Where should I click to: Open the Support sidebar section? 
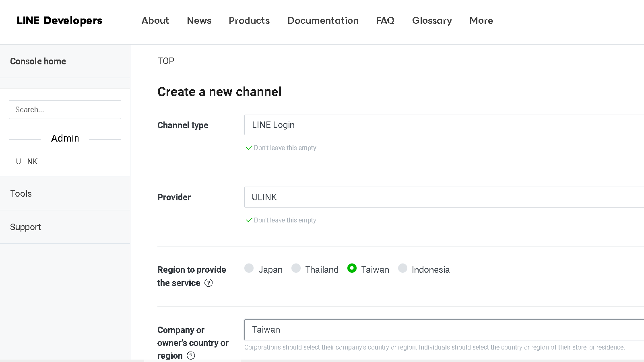tap(65, 227)
